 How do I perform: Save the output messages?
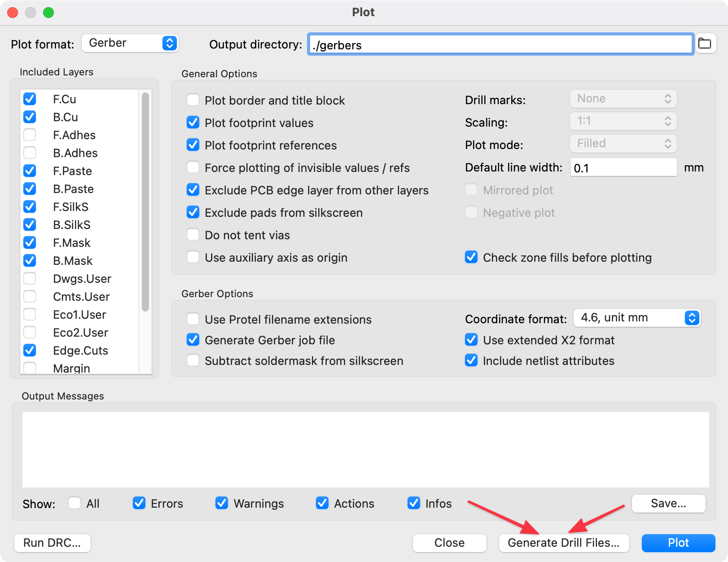(x=668, y=503)
